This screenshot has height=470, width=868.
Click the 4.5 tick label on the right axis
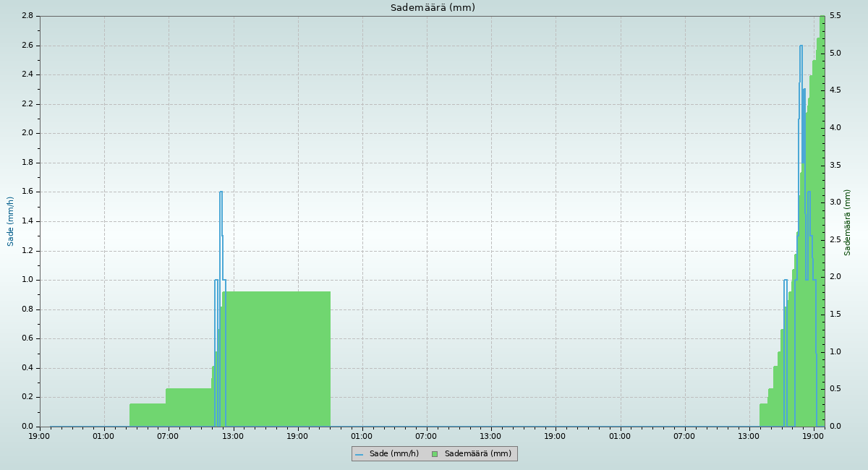[835, 90]
